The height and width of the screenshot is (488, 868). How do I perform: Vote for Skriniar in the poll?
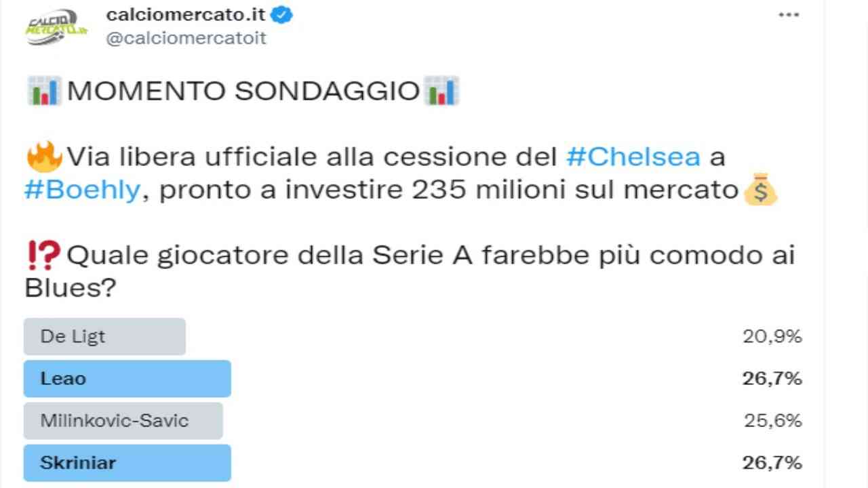pos(127,463)
